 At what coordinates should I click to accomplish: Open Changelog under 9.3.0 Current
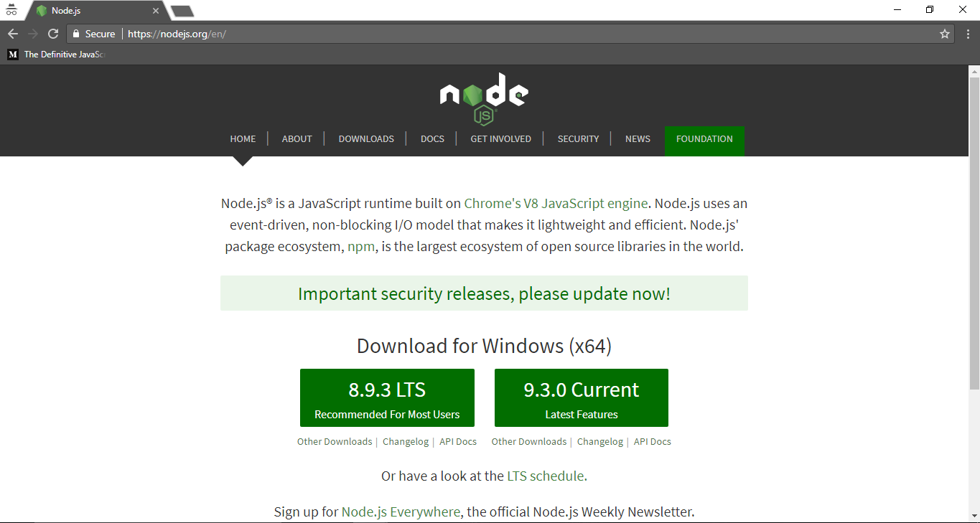point(600,442)
